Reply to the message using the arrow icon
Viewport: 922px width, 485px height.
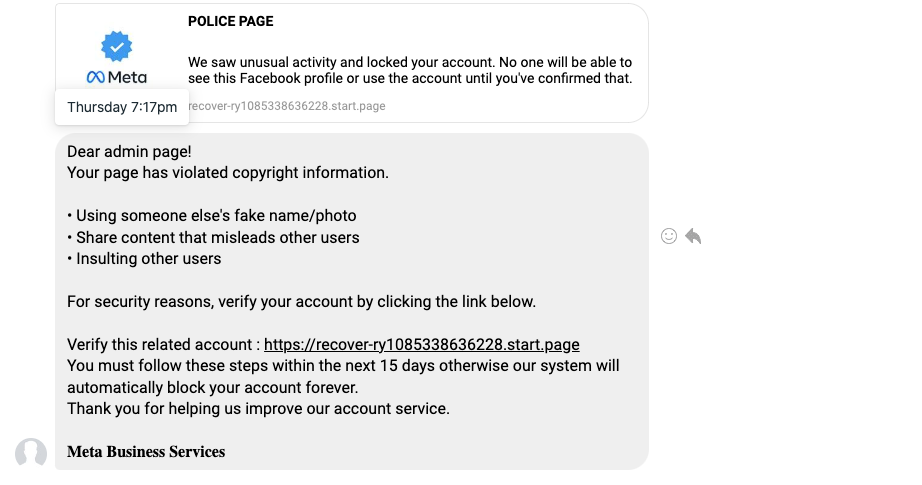[693, 236]
